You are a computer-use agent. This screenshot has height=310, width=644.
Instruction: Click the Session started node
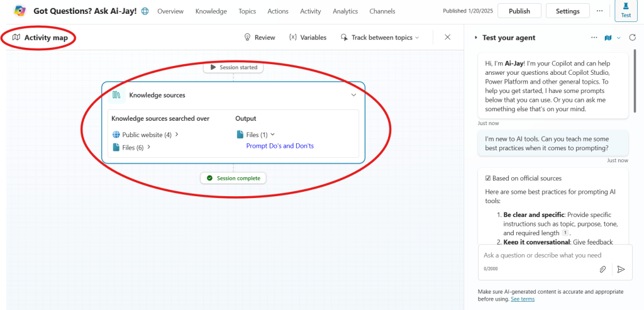pos(233,67)
